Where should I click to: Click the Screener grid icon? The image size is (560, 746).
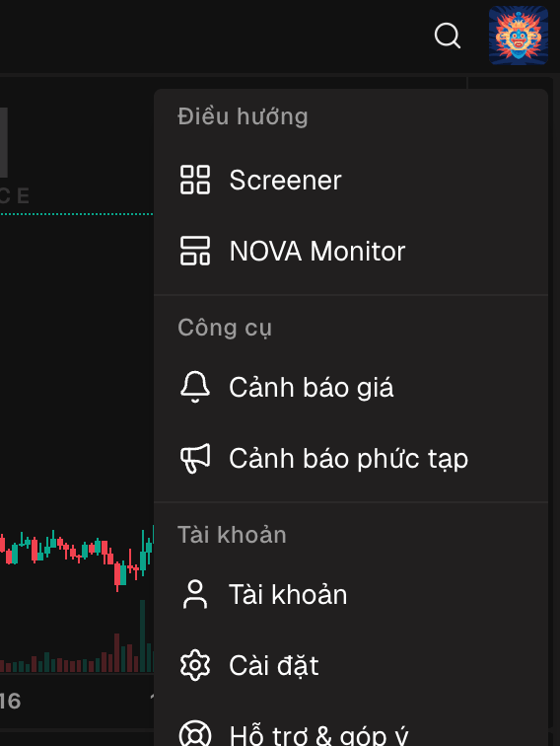point(195,180)
